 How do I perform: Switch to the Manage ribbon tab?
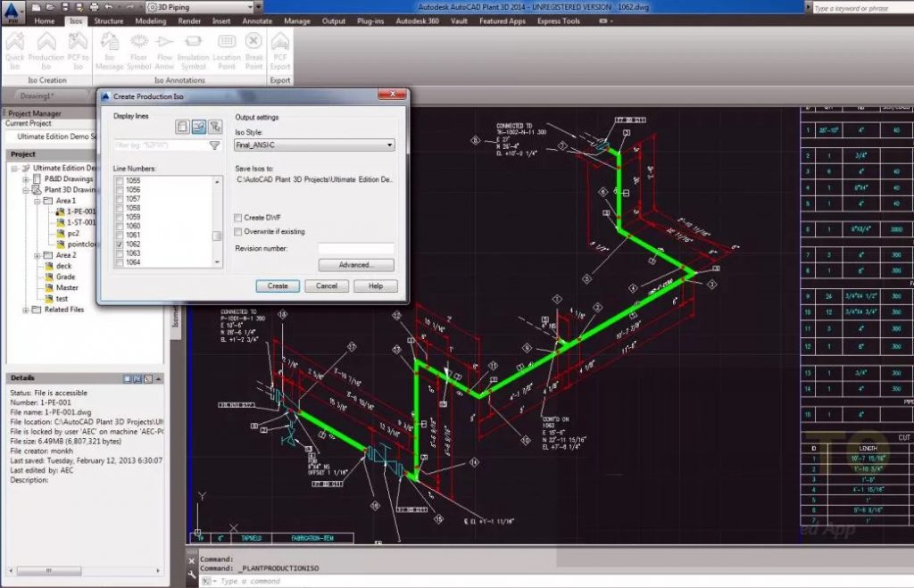pos(296,21)
